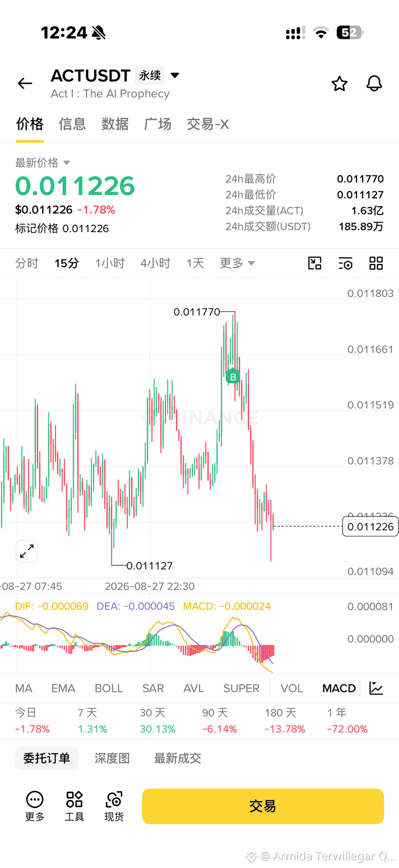Toggle the SAR indicator
The image size is (399, 868).
pos(153,688)
